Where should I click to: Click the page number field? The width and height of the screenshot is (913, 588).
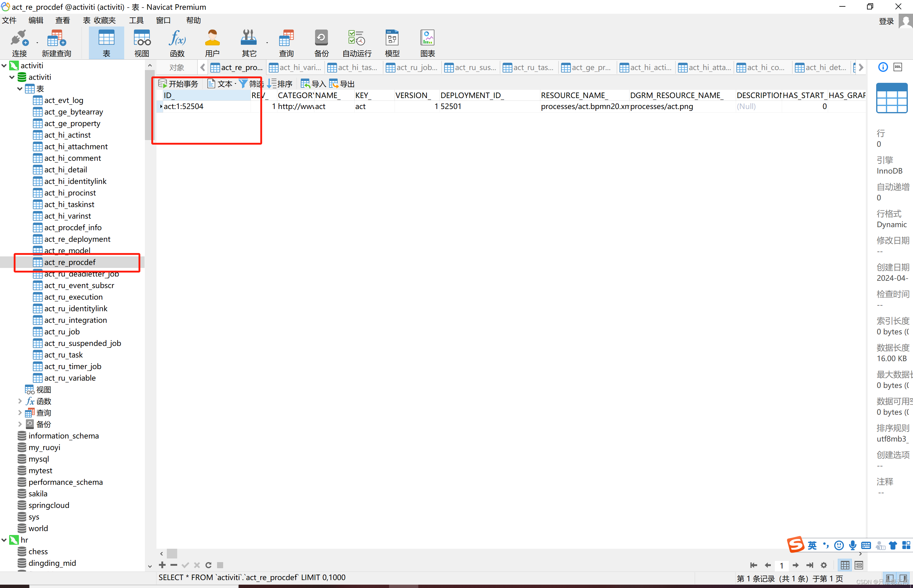point(782,565)
